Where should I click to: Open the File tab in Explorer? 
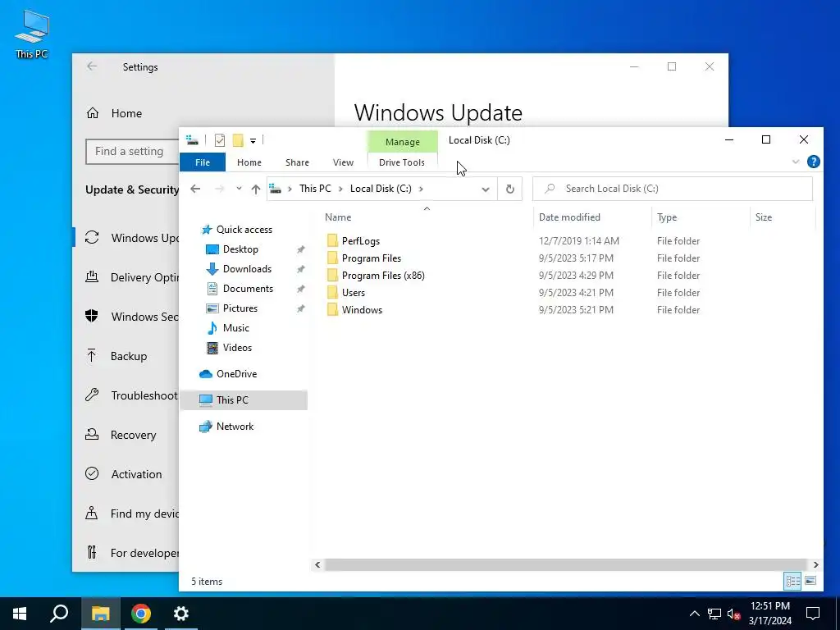pos(203,162)
